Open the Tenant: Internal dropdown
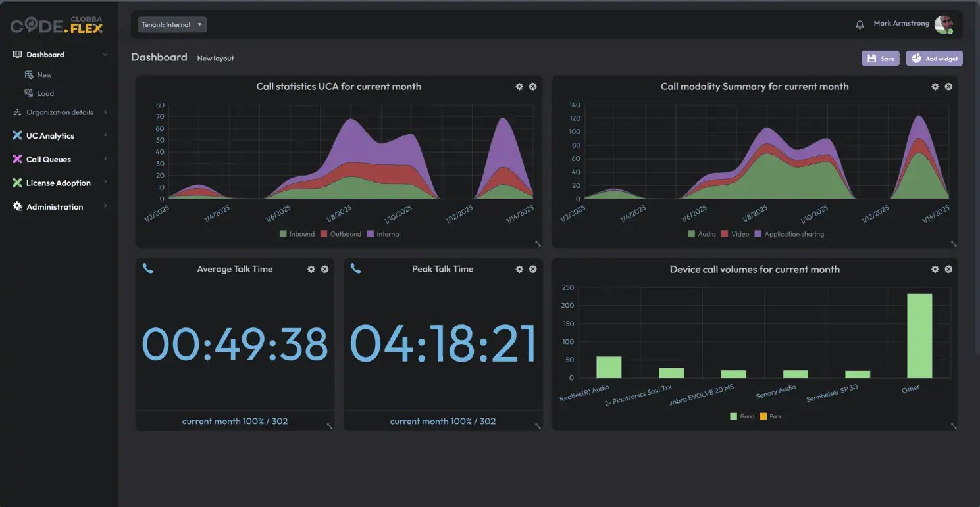Screen dimensions: 980x507 pos(172,25)
